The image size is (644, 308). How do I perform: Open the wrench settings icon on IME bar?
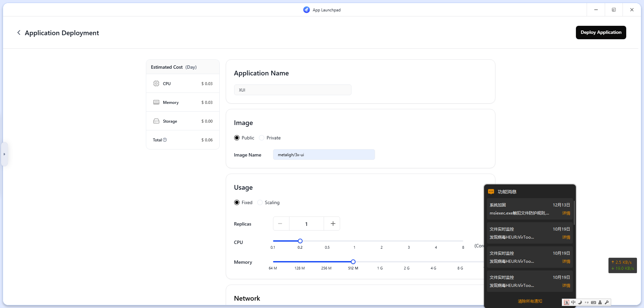tap(606, 302)
